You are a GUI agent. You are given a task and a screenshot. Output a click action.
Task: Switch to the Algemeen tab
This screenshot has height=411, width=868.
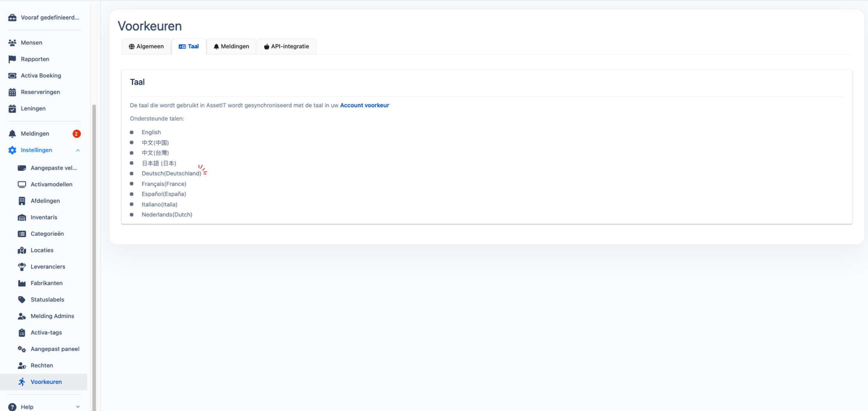click(x=146, y=46)
